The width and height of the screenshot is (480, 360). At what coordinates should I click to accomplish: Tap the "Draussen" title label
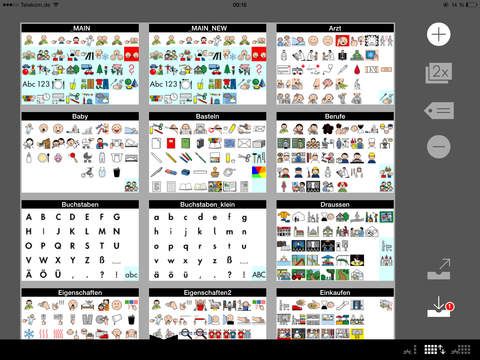[x=335, y=204]
